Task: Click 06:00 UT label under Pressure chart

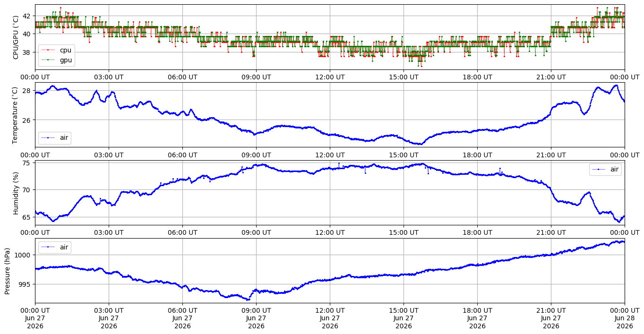Action: [182, 311]
